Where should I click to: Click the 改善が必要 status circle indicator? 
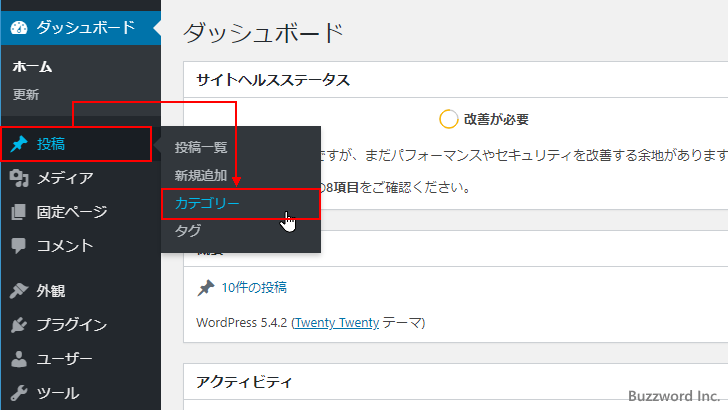coord(448,119)
